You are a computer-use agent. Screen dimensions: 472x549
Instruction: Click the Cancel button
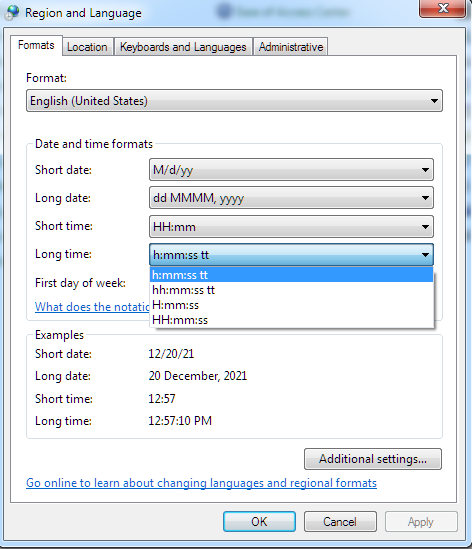340,522
